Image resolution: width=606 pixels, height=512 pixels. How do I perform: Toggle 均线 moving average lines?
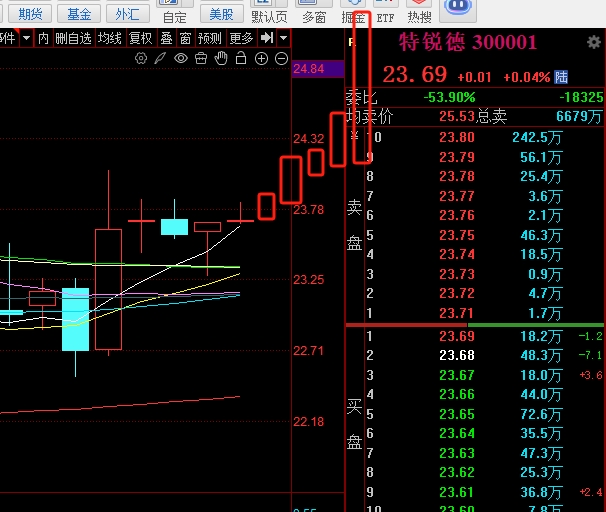coord(110,38)
